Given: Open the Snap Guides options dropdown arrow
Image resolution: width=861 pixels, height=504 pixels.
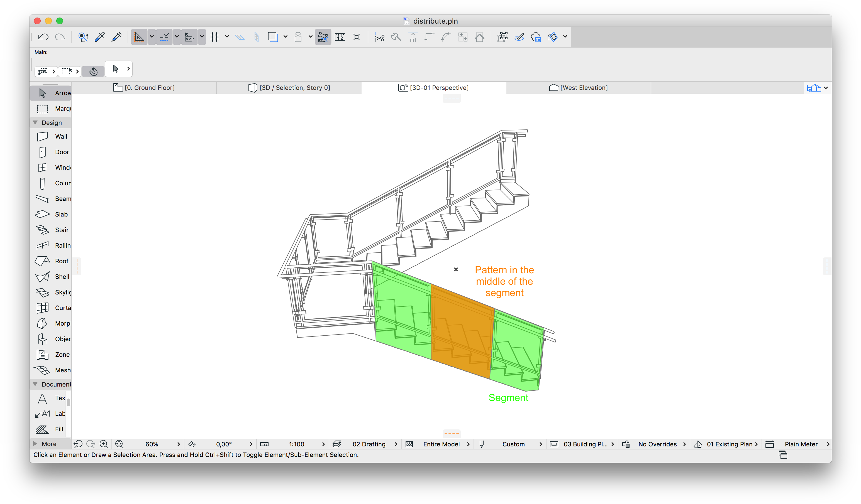Looking at the screenshot, I should tap(177, 37).
